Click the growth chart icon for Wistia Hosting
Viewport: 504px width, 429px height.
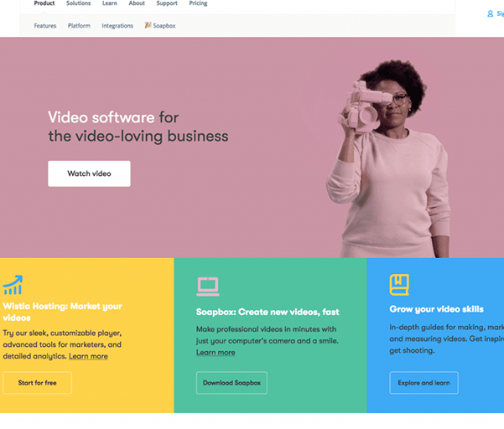(x=13, y=285)
